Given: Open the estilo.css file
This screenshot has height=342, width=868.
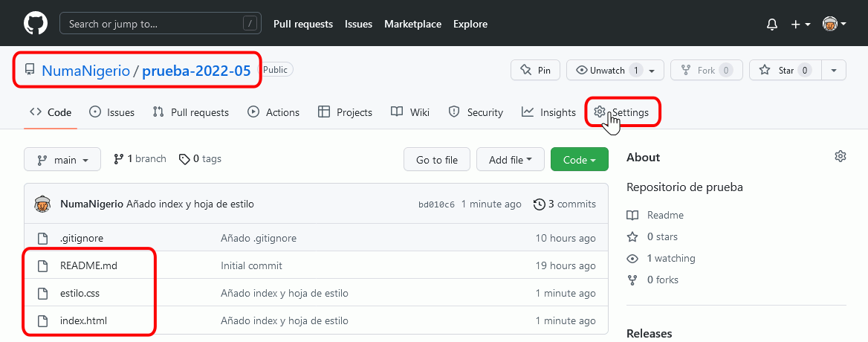Looking at the screenshot, I should 80,293.
